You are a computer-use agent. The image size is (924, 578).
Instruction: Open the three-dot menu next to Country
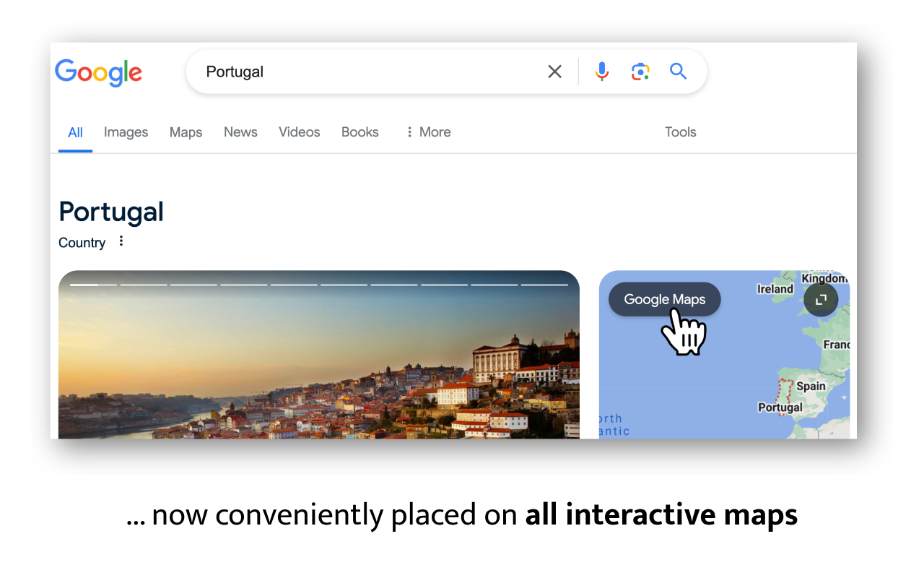pyautogui.click(x=121, y=241)
